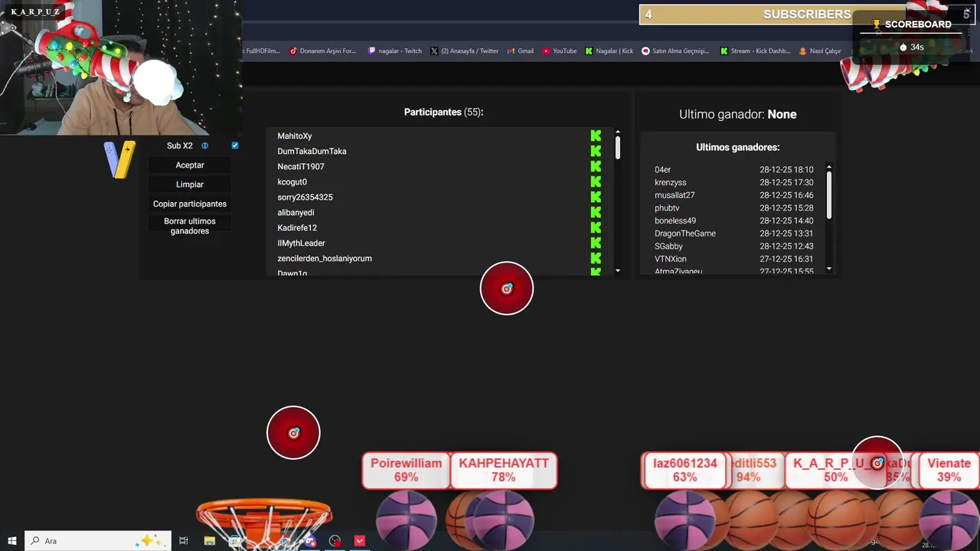The width and height of the screenshot is (980, 551).
Task: Open Windows Start menu
Action: tap(12, 541)
